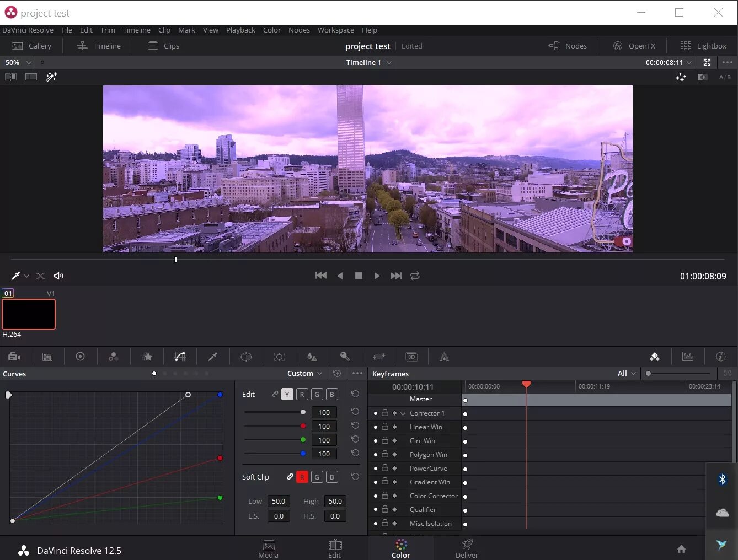The height and width of the screenshot is (560, 738).
Task: Switch to the Deliver page tab
Action: pos(467,548)
